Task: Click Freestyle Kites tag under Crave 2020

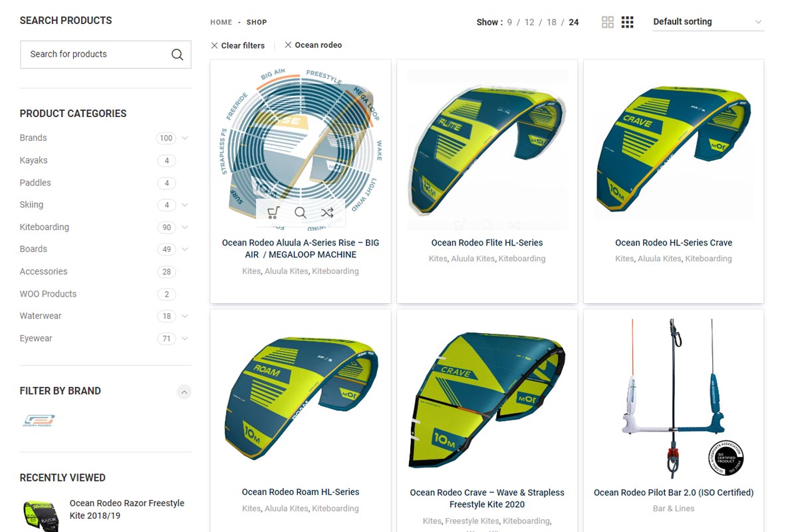Action: (x=471, y=521)
